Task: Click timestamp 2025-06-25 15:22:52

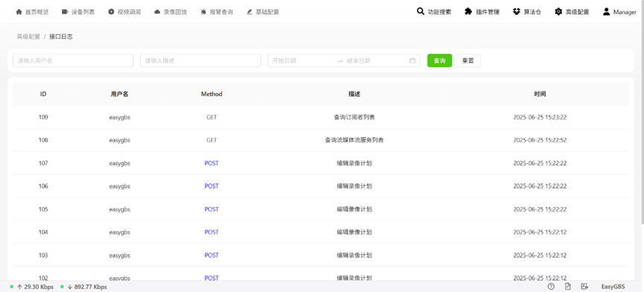Action: [x=540, y=140]
